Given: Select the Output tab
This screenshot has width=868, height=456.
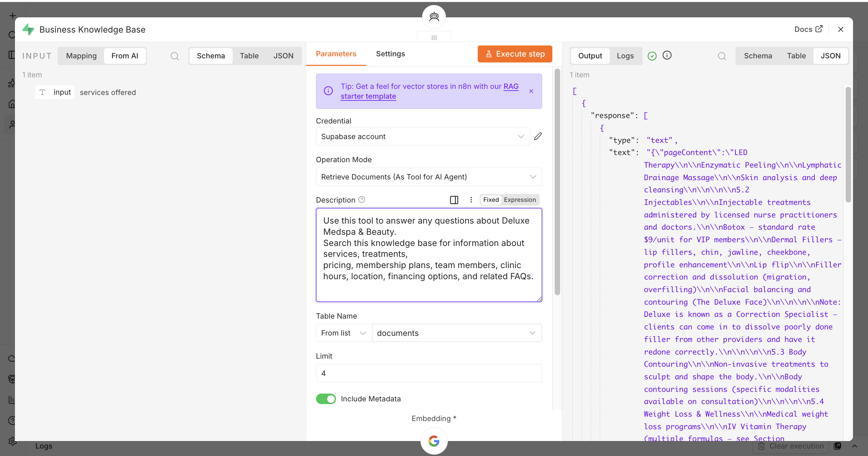Looking at the screenshot, I should pos(590,56).
